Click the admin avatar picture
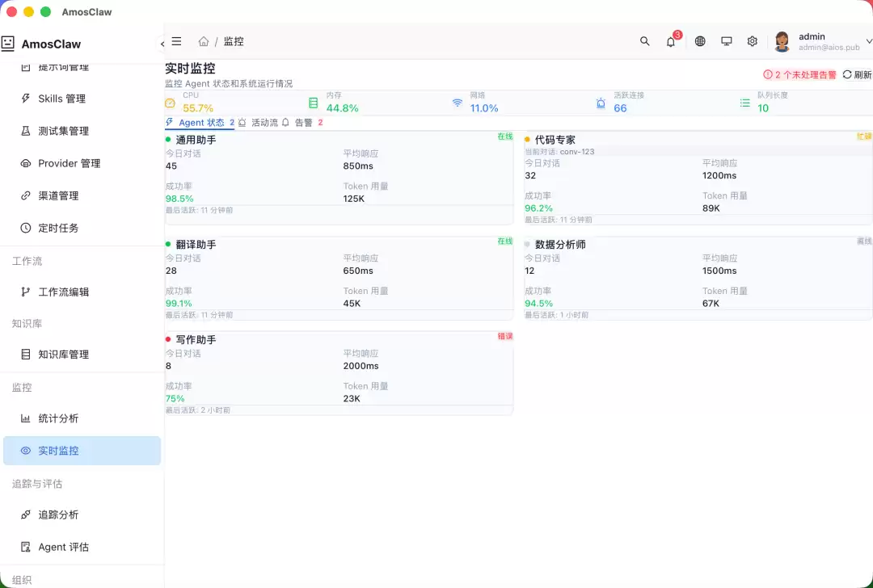 [x=782, y=42]
